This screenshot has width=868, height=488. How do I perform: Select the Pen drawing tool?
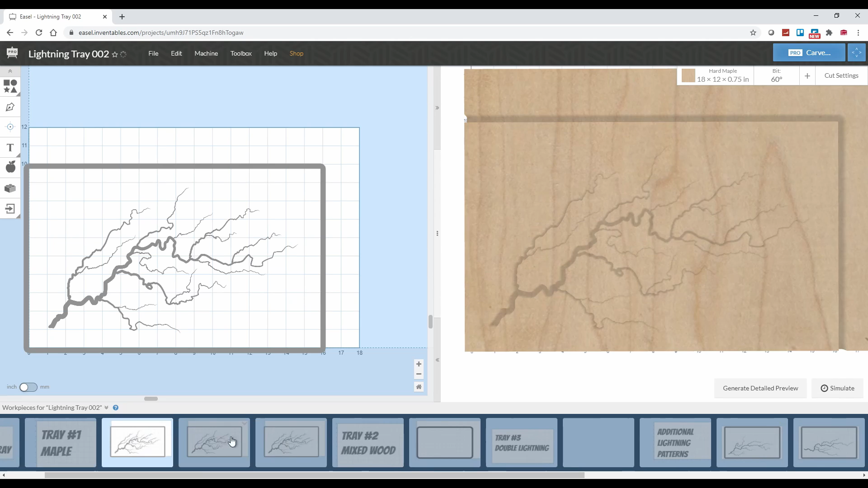point(10,107)
